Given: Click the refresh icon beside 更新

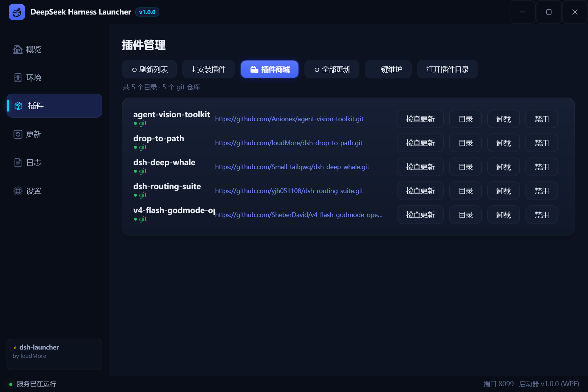Looking at the screenshot, I should coord(18,134).
